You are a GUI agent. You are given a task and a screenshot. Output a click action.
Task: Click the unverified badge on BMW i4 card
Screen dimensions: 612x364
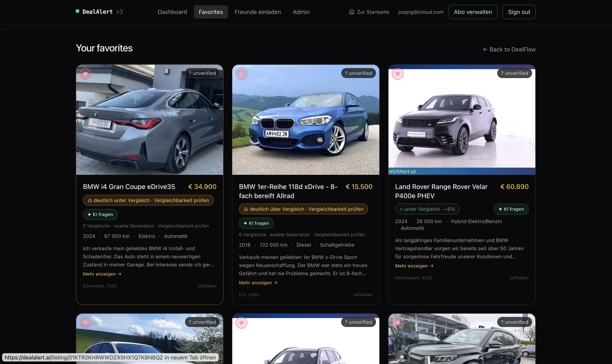202,73
